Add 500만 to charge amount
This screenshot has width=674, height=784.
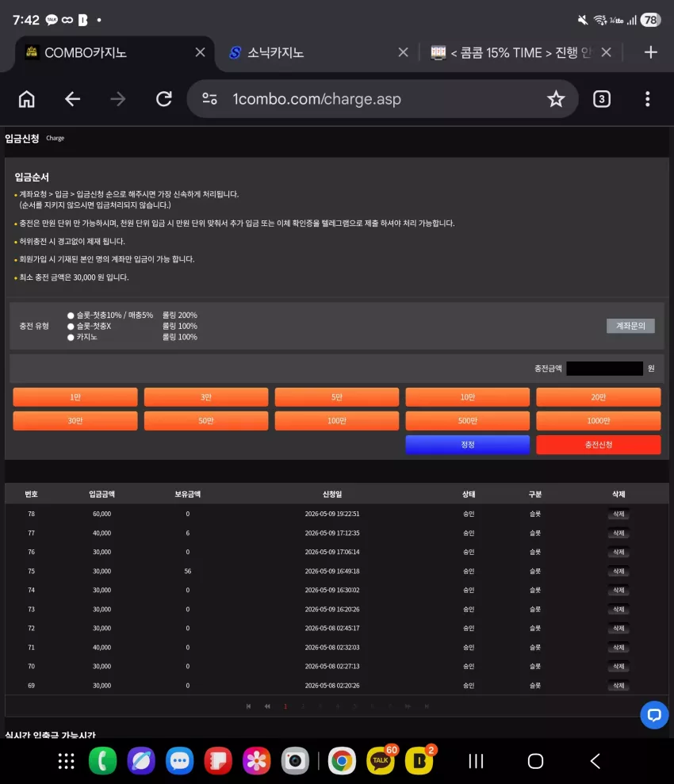(x=468, y=421)
